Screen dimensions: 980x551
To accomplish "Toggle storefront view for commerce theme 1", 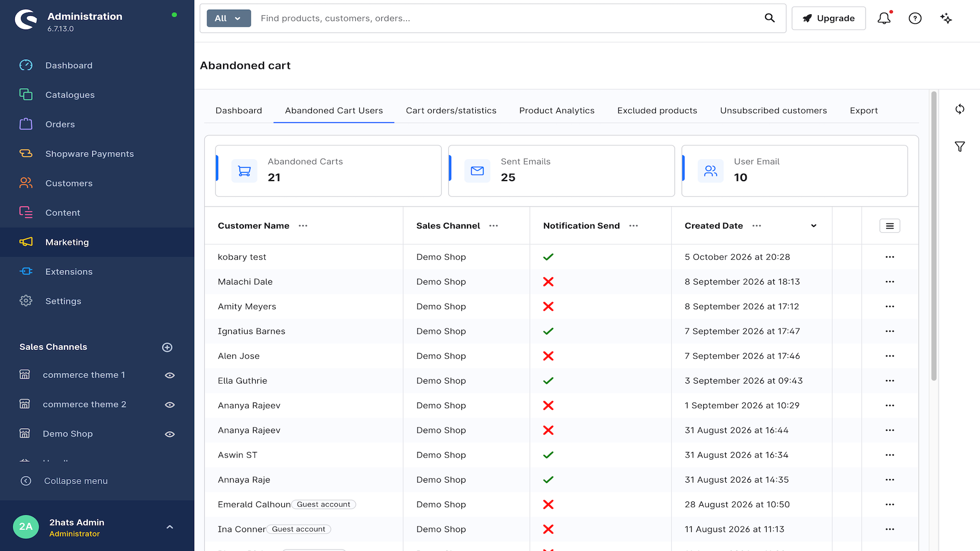I will [170, 375].
